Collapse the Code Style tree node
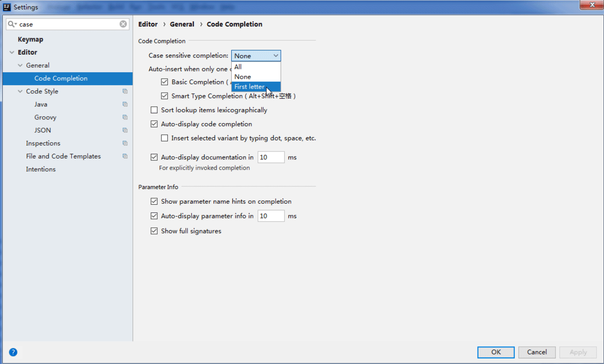604x364 pixels. pyautogui.click(x=20, y=92)
